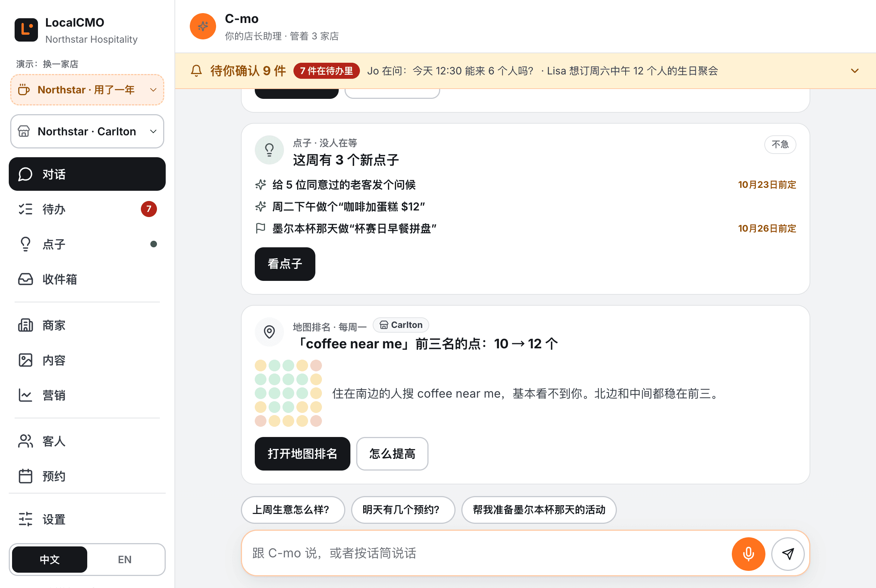Switch language to 中文
Screen dimensions: 876x588
click(50, 559)
